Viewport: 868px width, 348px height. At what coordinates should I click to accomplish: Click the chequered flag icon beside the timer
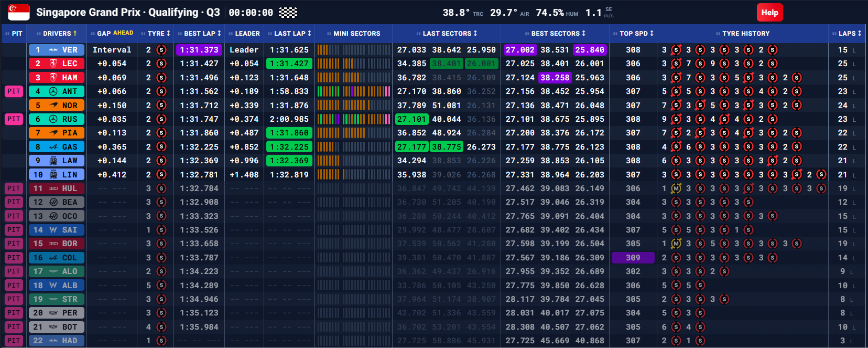click(288, 13)
